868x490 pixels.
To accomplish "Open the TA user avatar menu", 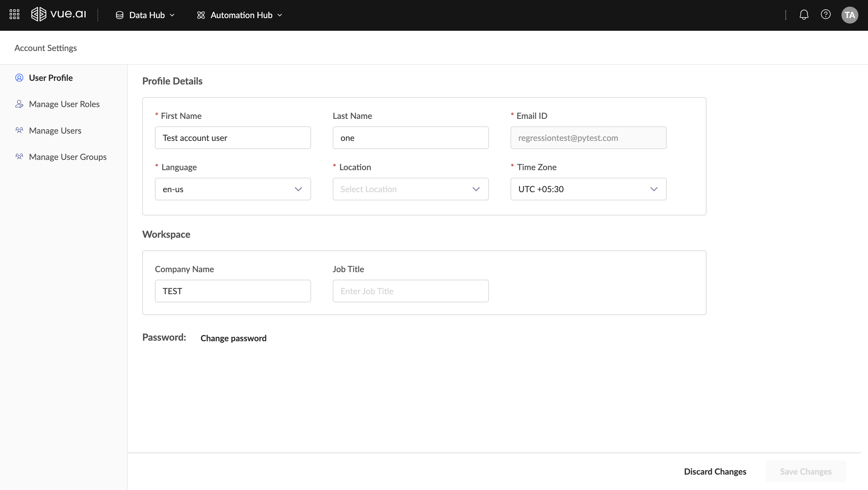I will [x=850, y=15].
